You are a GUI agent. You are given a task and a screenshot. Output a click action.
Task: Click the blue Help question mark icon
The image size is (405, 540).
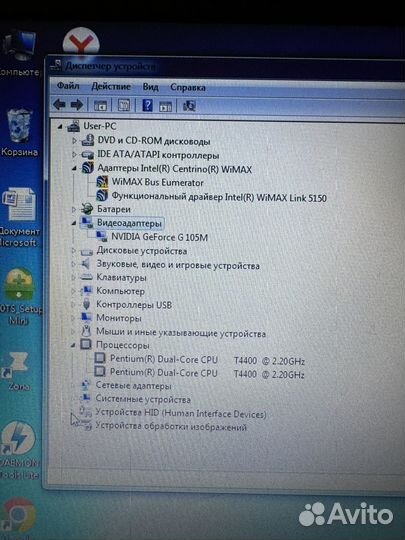pos(147,105)
